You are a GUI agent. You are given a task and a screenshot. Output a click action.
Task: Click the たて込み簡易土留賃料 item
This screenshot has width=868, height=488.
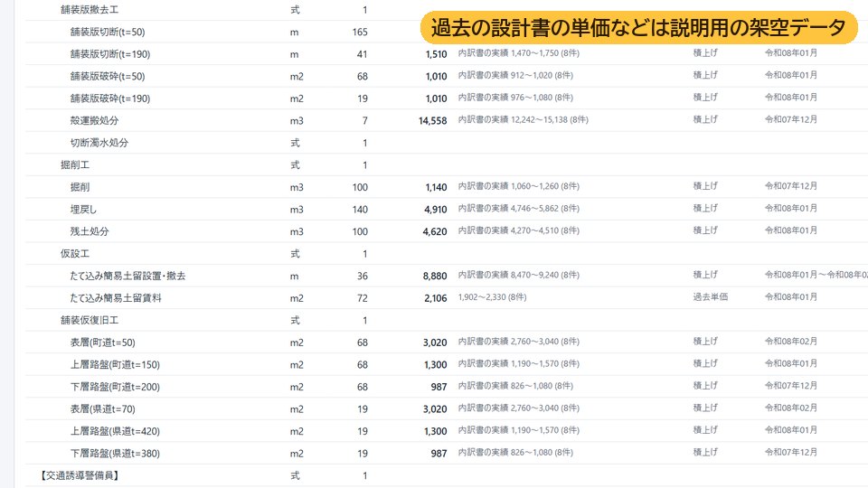pos(116,297)
